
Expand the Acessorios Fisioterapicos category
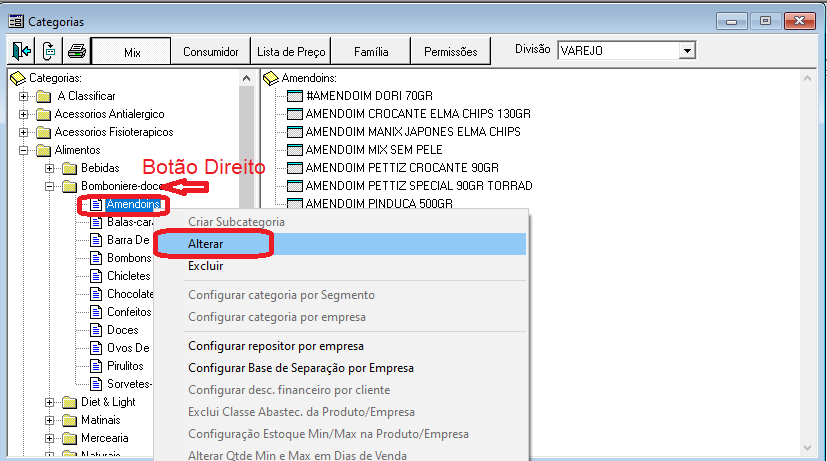23,132
